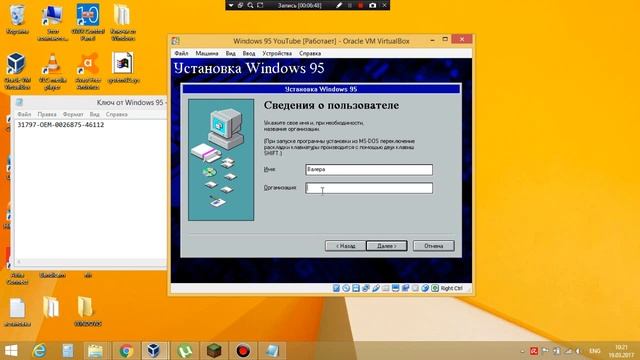Select the white document file on desktop
The width and height of the screenshot is (640, 360).
click(x=18, y=312)
